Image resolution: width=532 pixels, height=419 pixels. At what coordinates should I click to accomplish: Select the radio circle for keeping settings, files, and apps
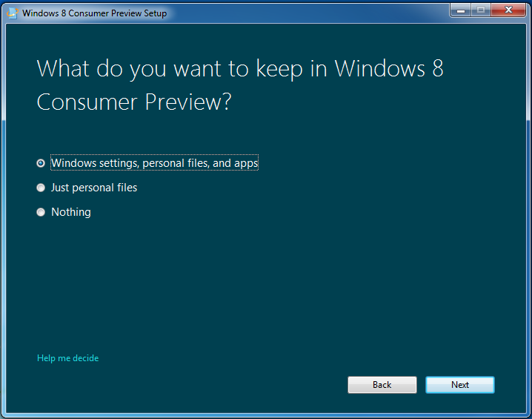point(41,163)
